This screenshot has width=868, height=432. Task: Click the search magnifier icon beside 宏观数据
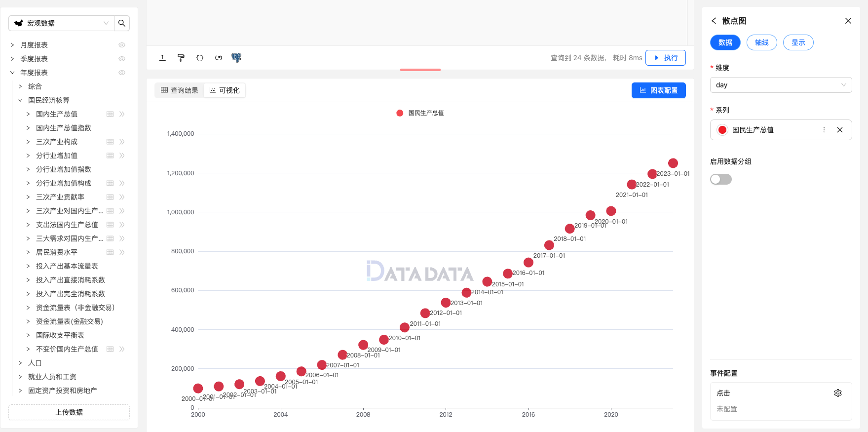[122, 23]
